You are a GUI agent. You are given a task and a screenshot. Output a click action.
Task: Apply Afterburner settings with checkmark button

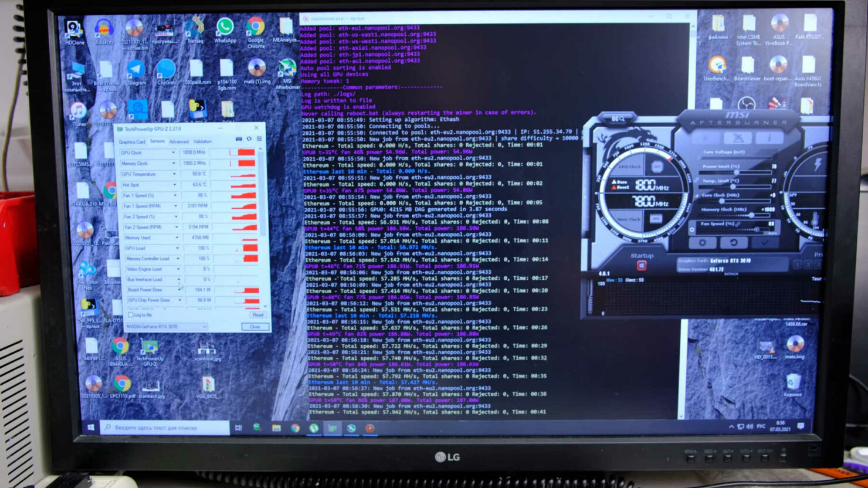pos(765,242)
